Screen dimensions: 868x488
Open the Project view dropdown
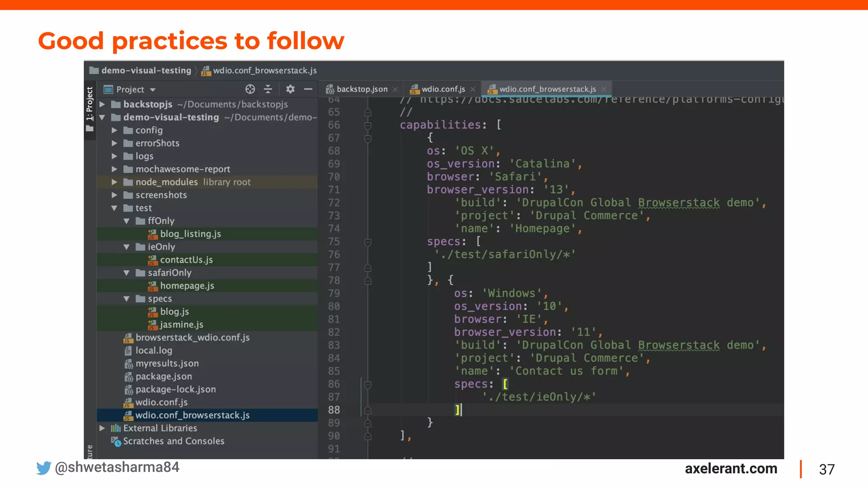[153, 90]
